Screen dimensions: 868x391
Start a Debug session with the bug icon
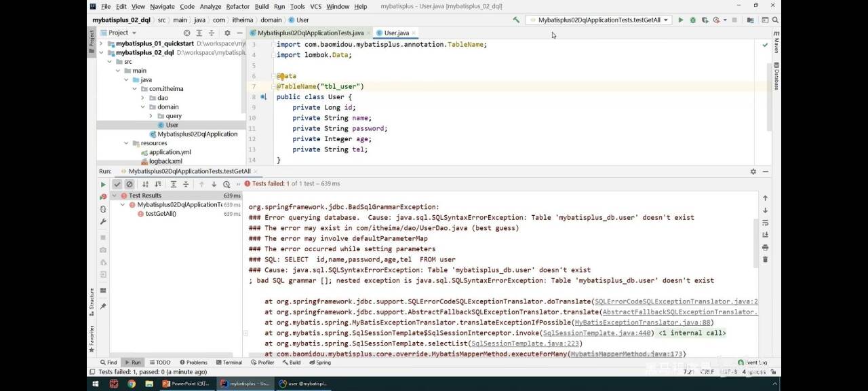[693, 20]
